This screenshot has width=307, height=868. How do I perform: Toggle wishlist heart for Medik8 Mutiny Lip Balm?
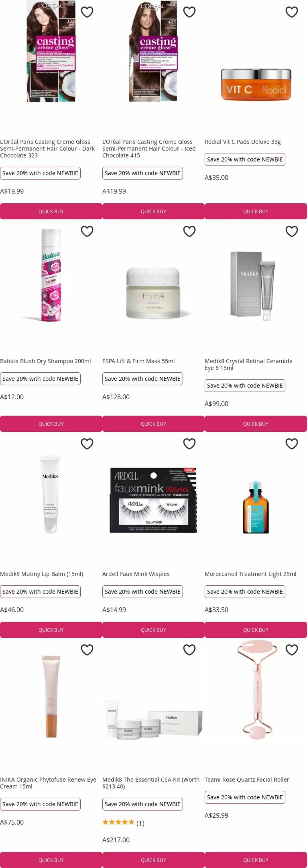pyautogui.click(x=87, y=444)
